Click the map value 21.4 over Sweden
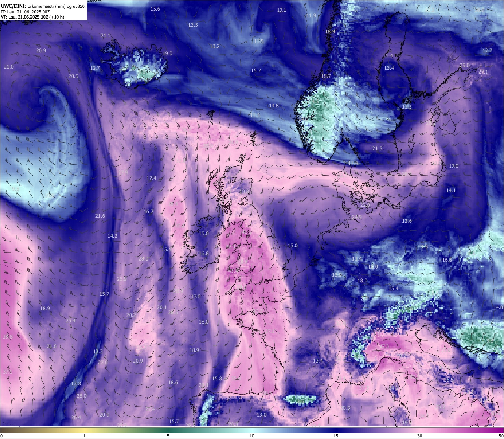This screenshot has width=504, height=439. click(x=388, y=56)
